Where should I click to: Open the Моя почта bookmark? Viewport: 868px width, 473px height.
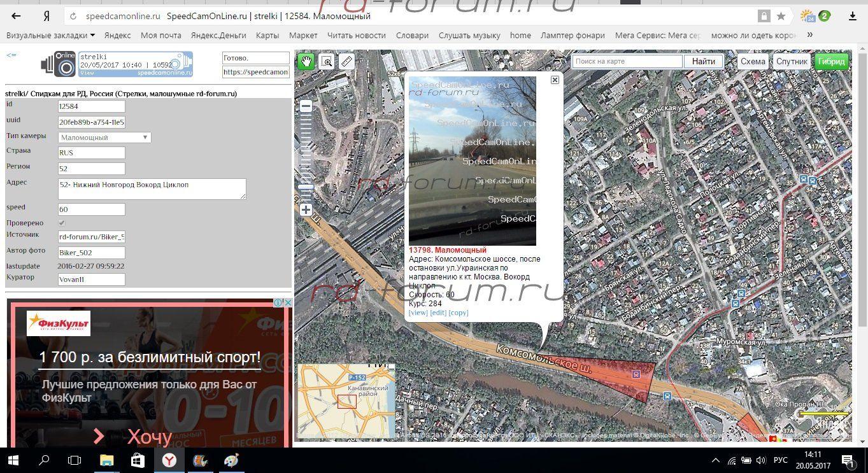[x=161, y=35]
